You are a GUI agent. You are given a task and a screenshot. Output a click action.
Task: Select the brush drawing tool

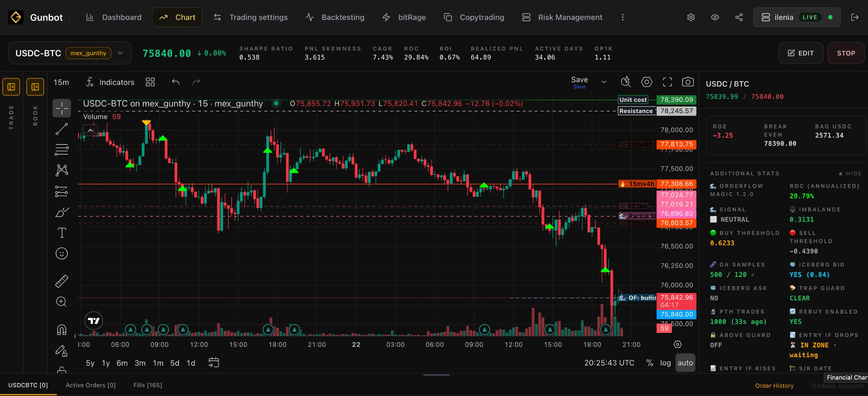[62, 212]
